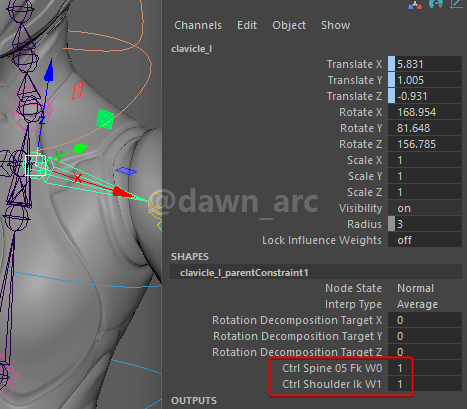This screenshot has height=409, width=467.
Task: Click the Interp Type value Average
Action: point(417,304)
